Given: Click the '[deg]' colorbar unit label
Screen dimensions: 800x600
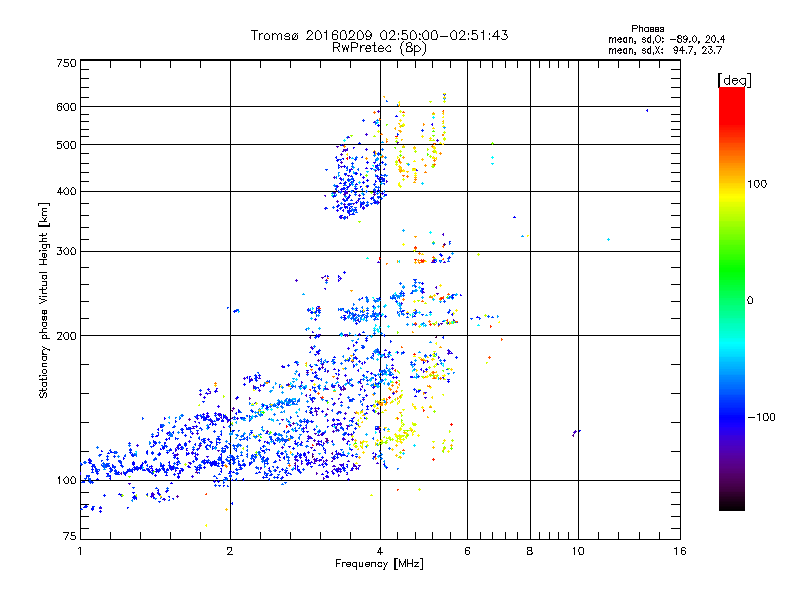Looking at the screenshot, I should (734, 80).
